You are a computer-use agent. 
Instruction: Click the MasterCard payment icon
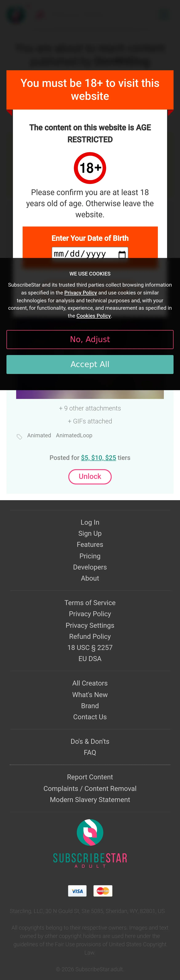pyautogui.click(x=103, y=891)
